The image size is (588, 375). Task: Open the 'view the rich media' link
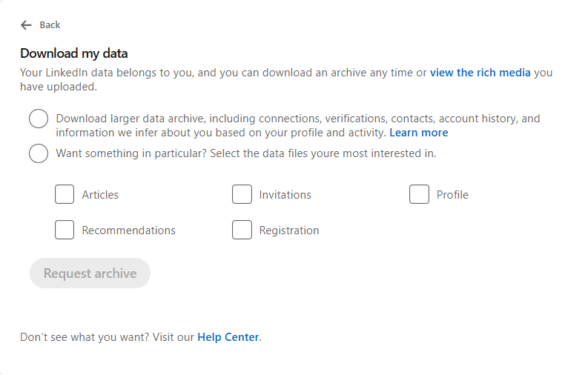pos(480,73)
